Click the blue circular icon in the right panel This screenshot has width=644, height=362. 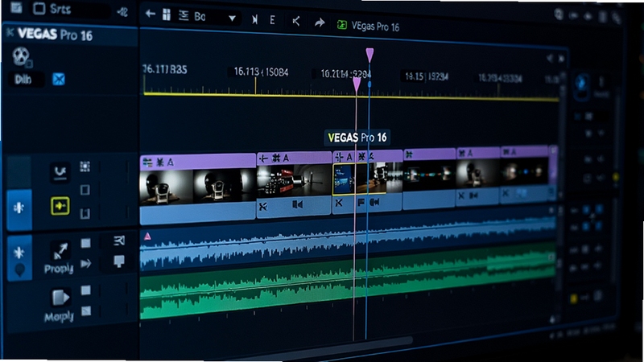[580, 84]
